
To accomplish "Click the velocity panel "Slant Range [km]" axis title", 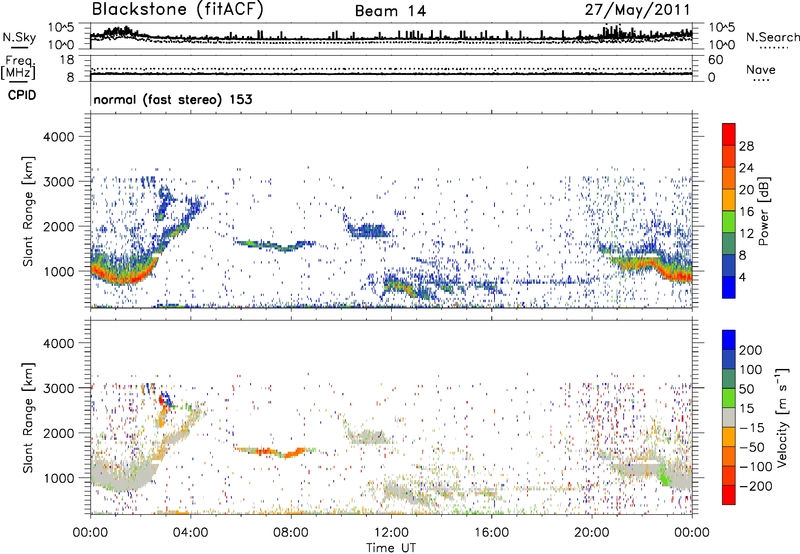I will (28, 417).
